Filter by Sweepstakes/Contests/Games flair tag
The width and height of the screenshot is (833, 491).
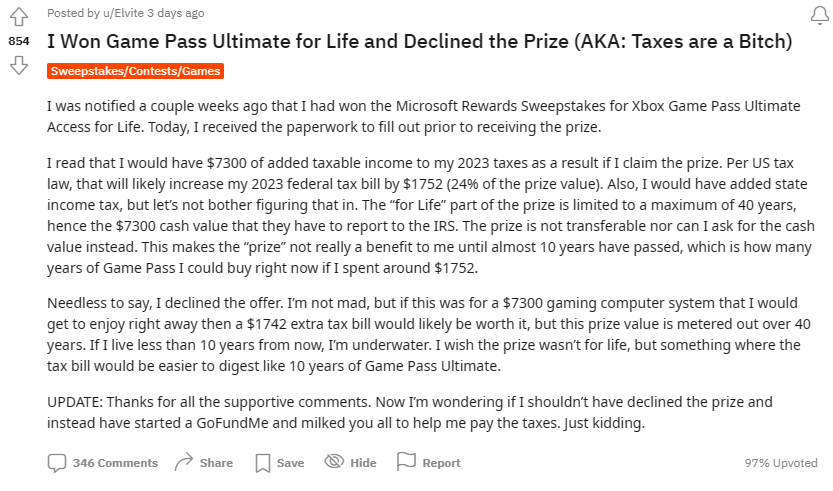135,72
